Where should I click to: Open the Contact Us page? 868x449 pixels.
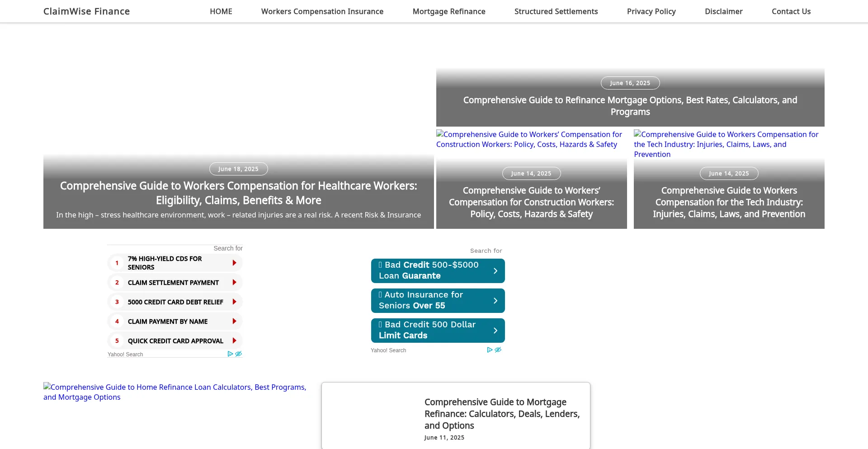click(x=791, y=11)
